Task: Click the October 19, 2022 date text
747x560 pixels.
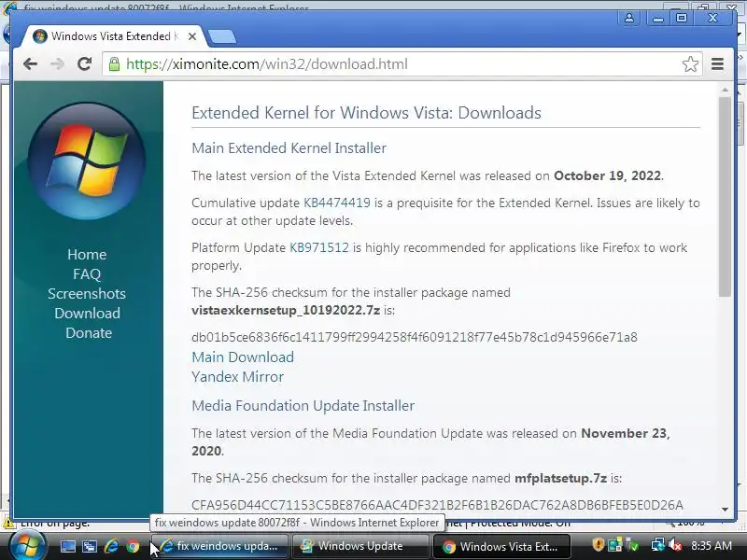Action: 608,175
